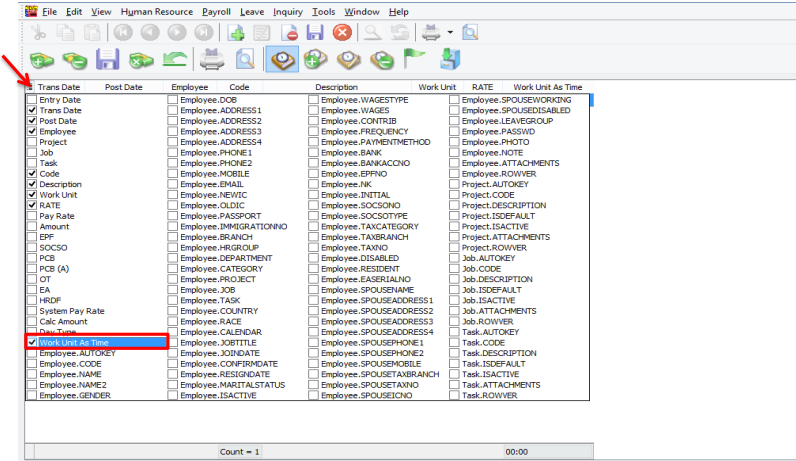Viewport: 796px width, 461px height.
Task: Open the grid column chooser button
Action: 29,87
